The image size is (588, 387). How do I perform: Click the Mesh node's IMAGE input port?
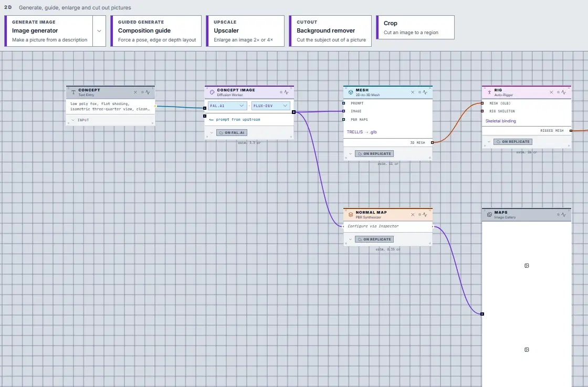point(343,111)
